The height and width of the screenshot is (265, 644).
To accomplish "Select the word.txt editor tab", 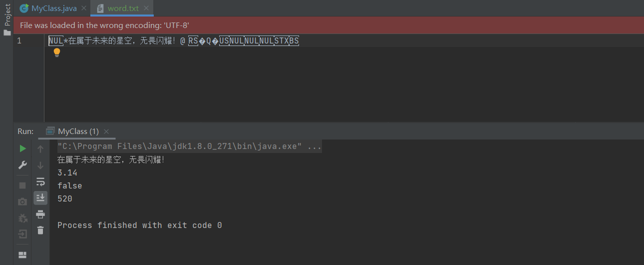I will point(123,8).
